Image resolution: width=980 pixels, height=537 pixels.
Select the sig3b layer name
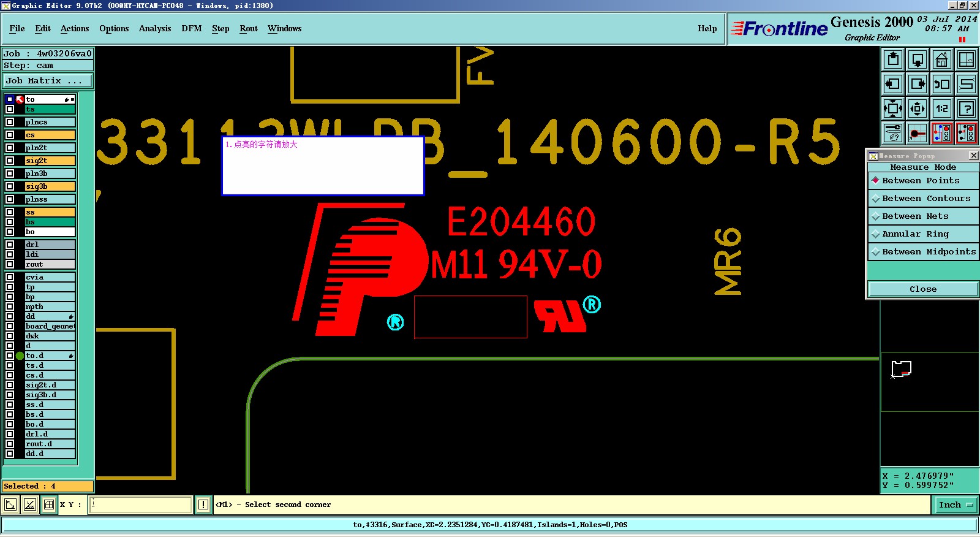pyautogui.click(x=50, y=186)
